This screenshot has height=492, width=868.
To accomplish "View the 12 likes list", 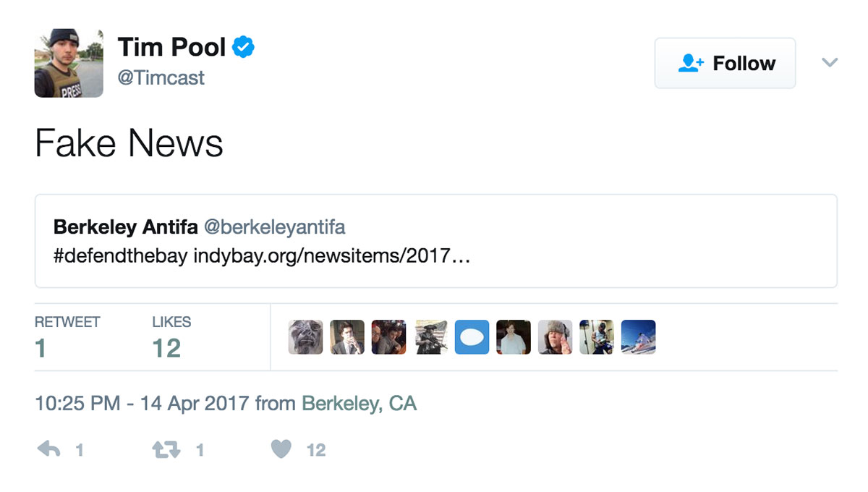I will point(171,337).
